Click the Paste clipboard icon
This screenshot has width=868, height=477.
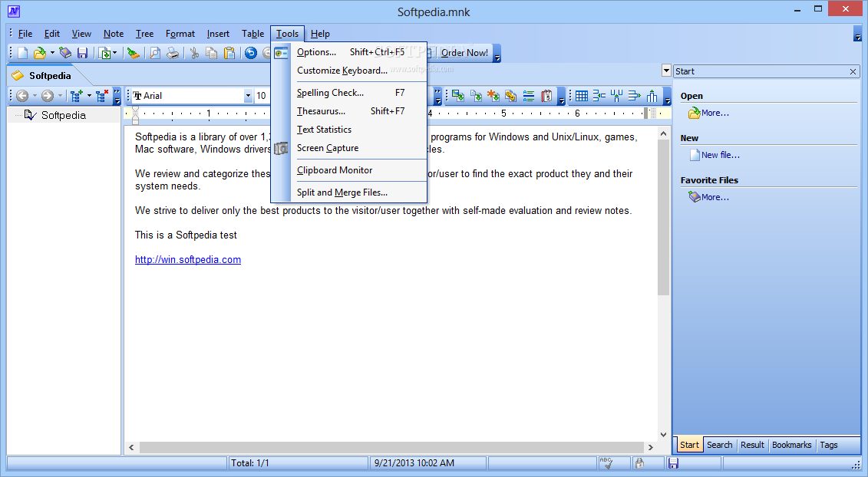click(229, 53)
